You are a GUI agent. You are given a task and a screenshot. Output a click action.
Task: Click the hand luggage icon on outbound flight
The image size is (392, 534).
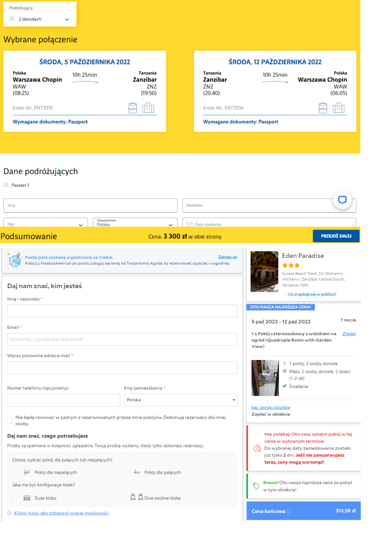click(x=133, y=108)
